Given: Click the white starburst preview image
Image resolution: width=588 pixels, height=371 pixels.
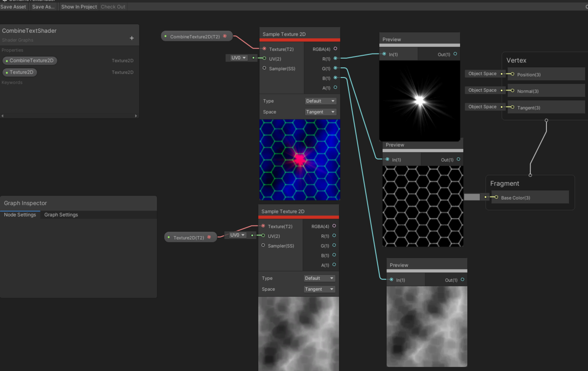Looking at the screenshot, I should (x=419, y=100).
